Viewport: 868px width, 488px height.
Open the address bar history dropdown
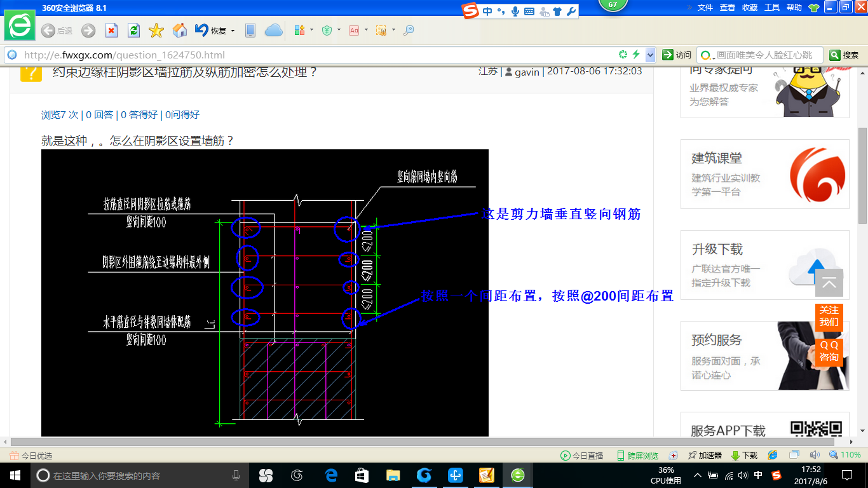pos(651,55)
